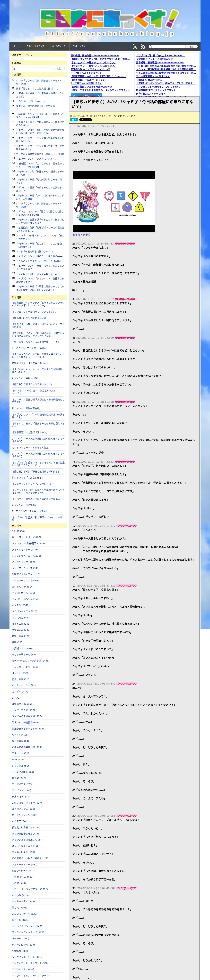This screenshot has width=210, height=980.
Task: Open category けいおん！ (4881)
Action: (x=22, y=587)
